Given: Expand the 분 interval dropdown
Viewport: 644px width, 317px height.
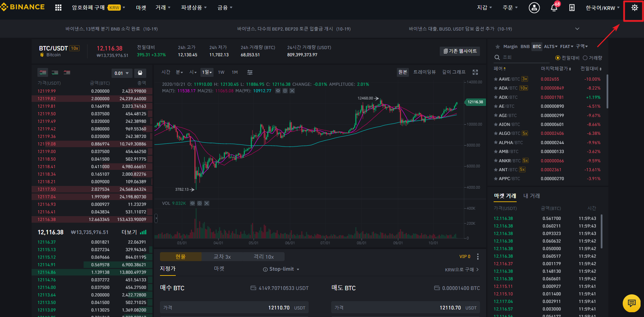Looking at the screenshot, I should (179, 72).
